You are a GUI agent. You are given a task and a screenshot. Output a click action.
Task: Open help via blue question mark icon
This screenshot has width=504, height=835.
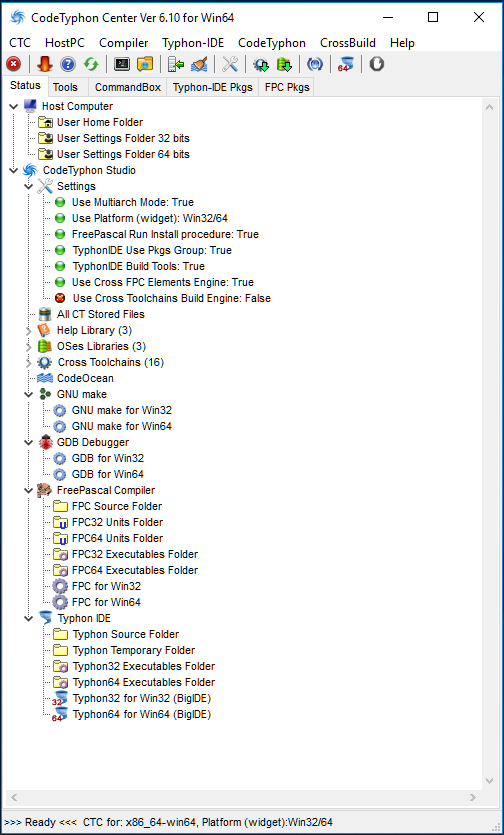coord(68,64)
